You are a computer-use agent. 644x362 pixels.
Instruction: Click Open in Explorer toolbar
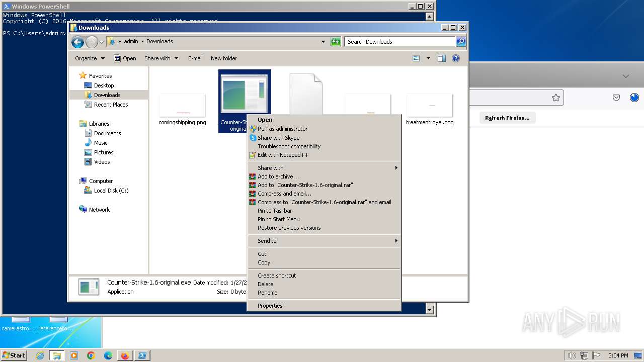pyautogui.click(x=125, y=58)
